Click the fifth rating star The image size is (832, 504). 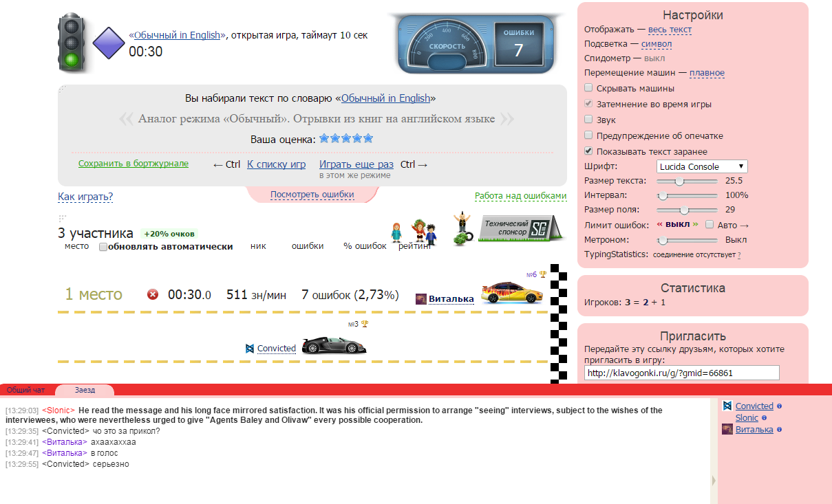pyautogui.click(x=368, y=138)
